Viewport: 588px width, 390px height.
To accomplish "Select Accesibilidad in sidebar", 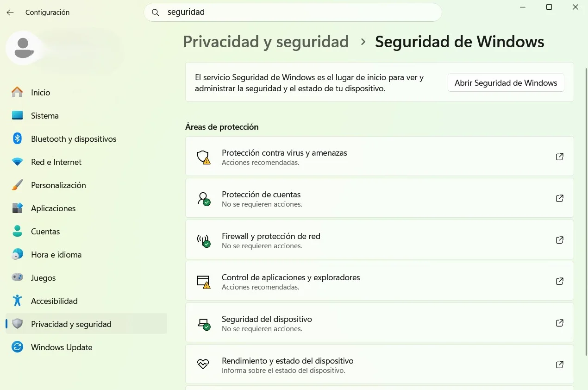I will (86, 301).
